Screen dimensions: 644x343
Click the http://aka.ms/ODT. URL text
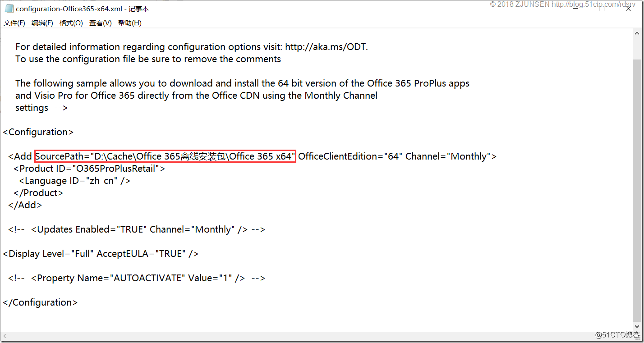[x=327, y=46]
